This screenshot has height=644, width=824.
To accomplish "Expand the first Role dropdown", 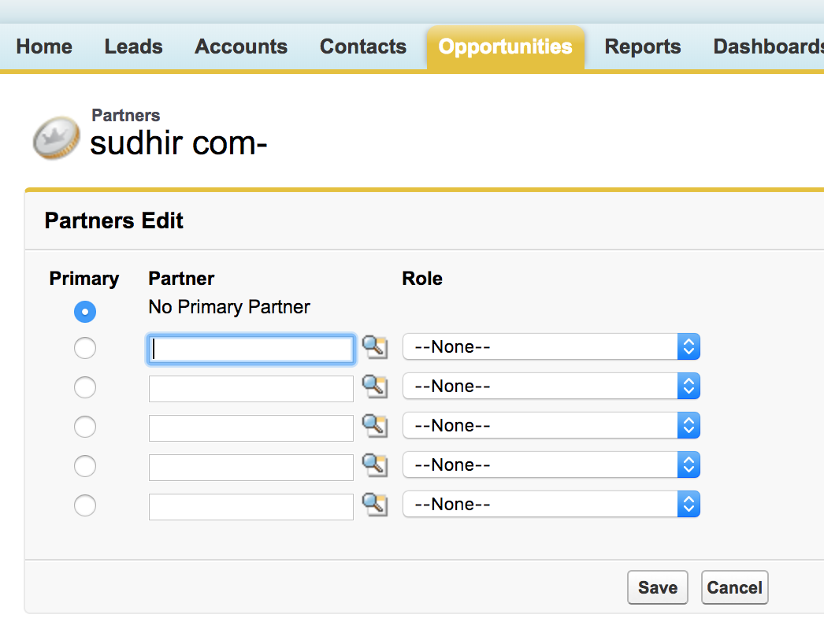I will (551, 346).
